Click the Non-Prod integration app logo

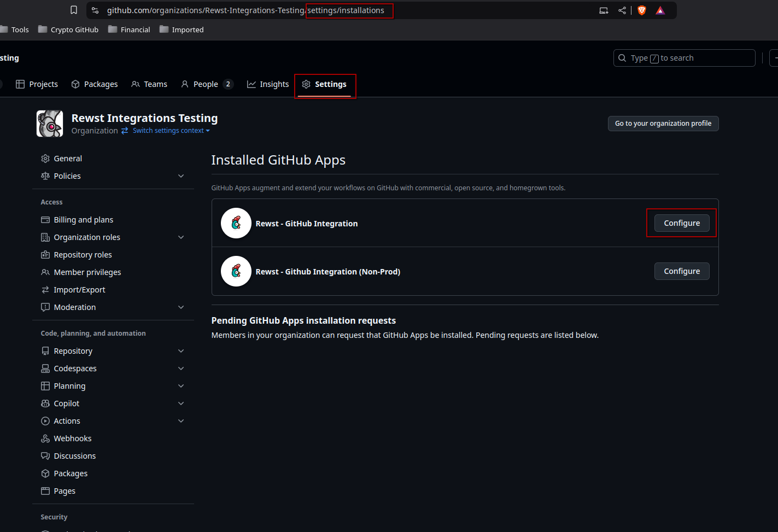236,271
